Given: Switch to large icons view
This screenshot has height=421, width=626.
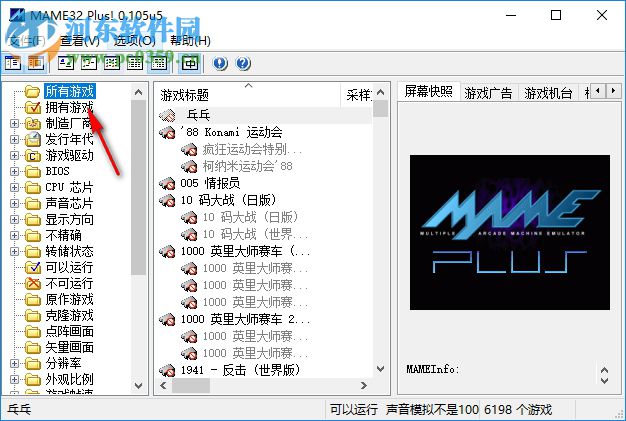Looking at the screenshot, I should point(65,63).
